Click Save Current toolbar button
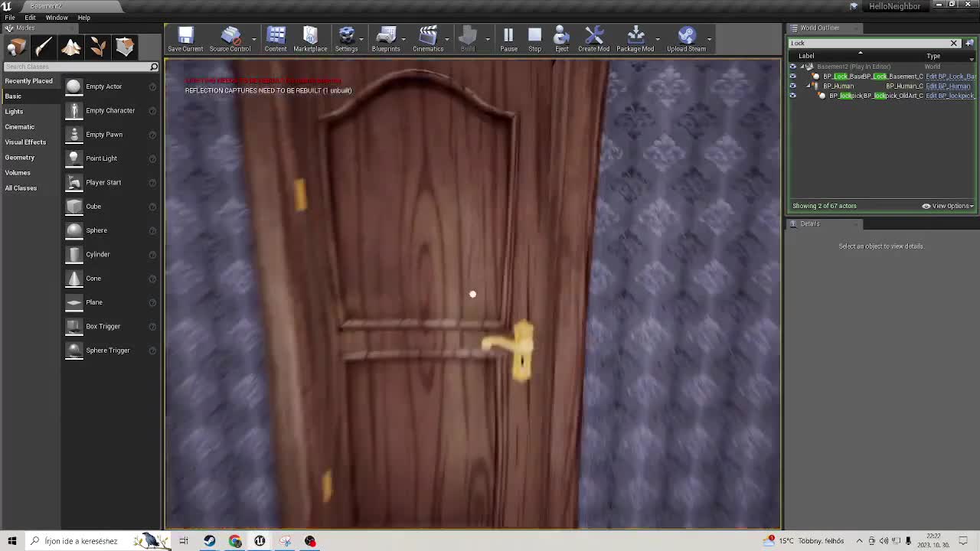Viewport: 980px width, 551px height. pyautogui.click(x=185, y=39)
